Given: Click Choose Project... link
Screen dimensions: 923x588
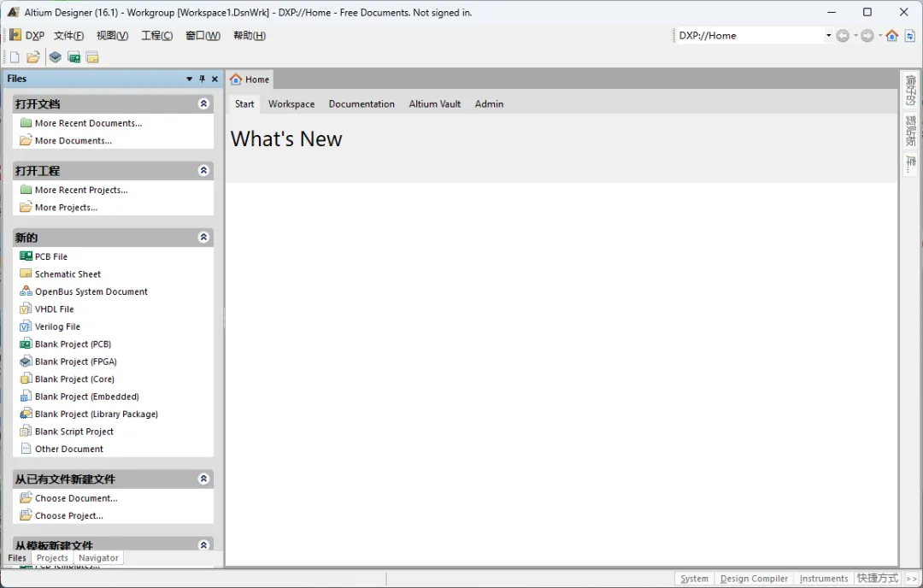Looking at the screenshot, I should click(69, 515).
